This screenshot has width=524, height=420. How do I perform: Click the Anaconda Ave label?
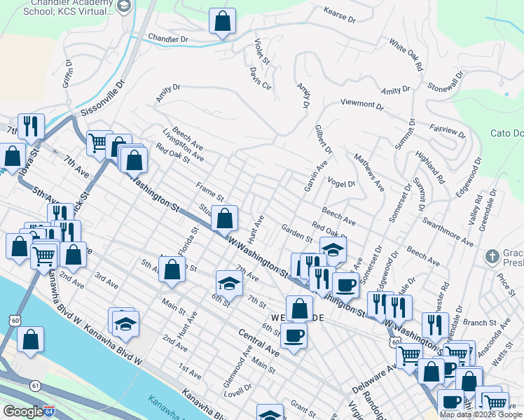tap(495, 337)
